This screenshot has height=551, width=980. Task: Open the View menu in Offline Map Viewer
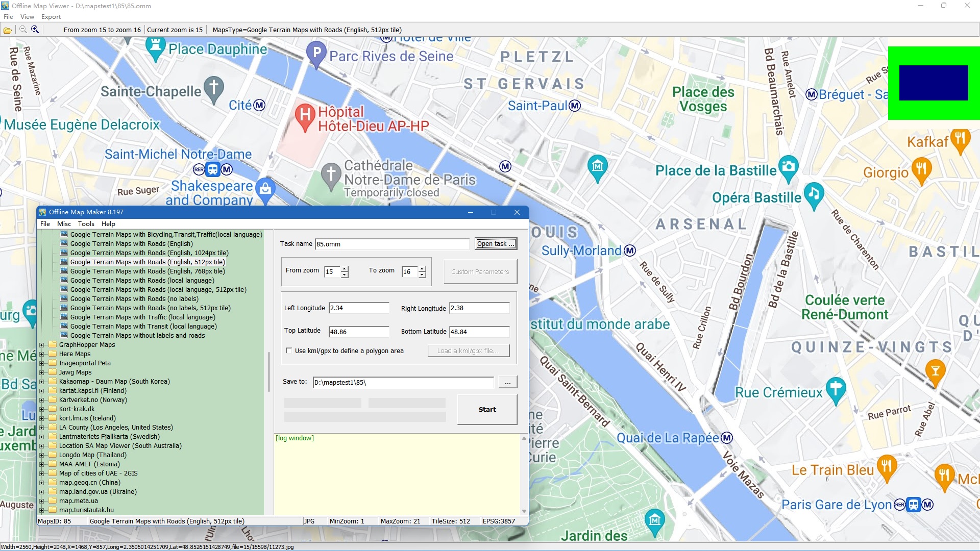tap(27, 16)
